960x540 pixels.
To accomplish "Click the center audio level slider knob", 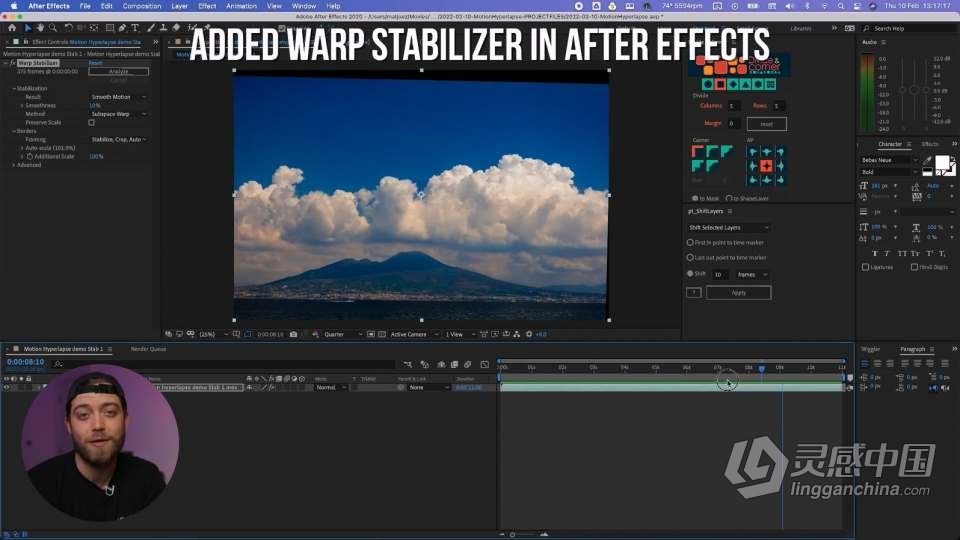I will 913,89.
